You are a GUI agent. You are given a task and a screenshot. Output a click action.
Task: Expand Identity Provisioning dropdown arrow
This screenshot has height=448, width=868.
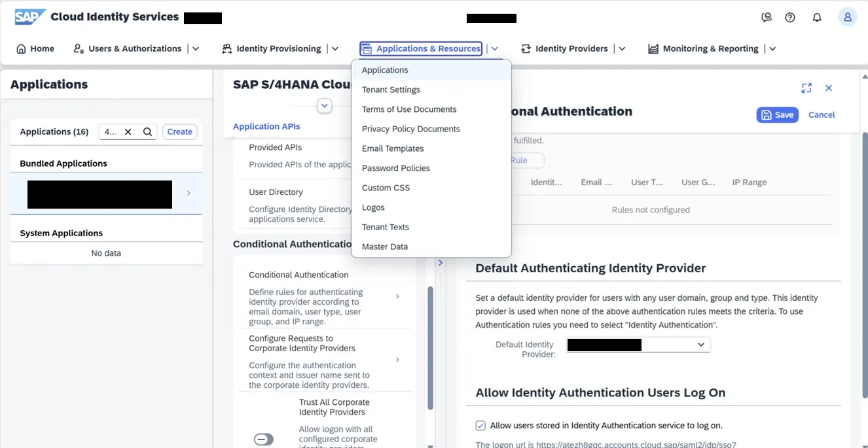[335, 48]
